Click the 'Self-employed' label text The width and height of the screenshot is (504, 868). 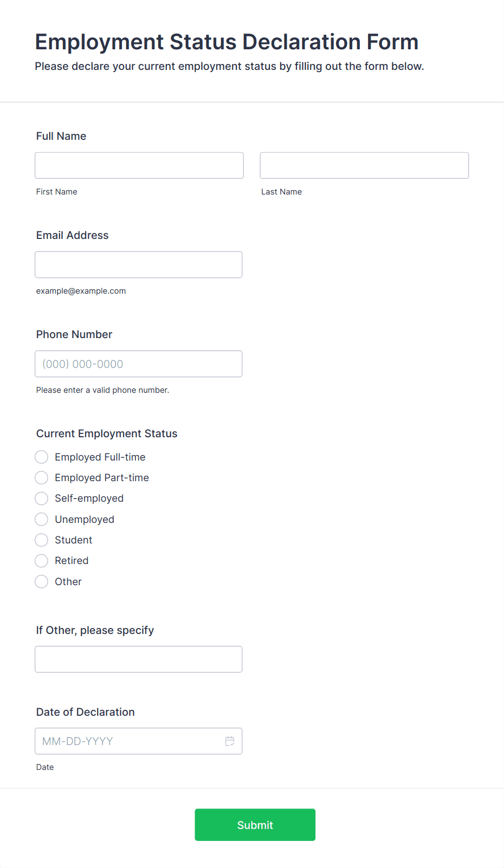click(89, 498)
